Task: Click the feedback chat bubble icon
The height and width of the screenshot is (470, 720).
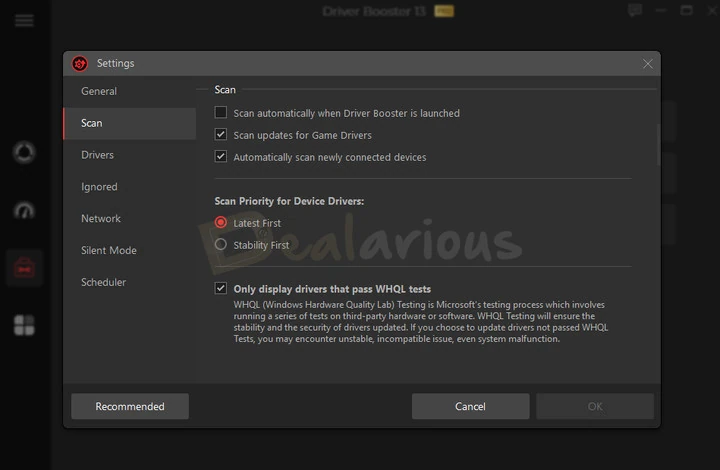Action: tap(634, 11)
